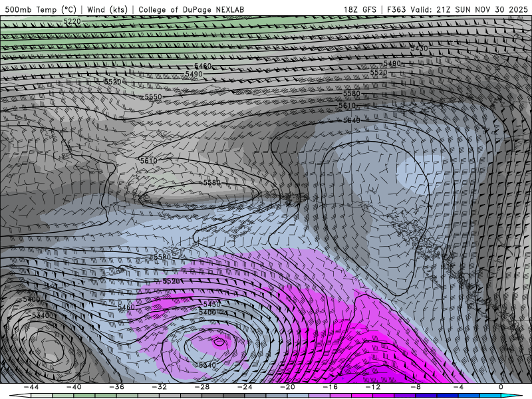Click the 0 colorbar tick label
Screen dimensions: 532x399
(x=501, y=387)
